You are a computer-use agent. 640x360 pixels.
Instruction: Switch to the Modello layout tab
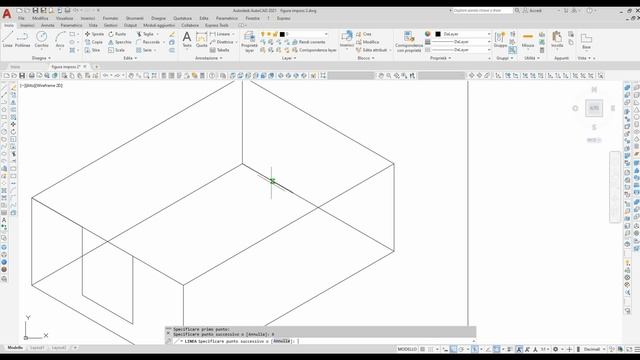[15, 348]
